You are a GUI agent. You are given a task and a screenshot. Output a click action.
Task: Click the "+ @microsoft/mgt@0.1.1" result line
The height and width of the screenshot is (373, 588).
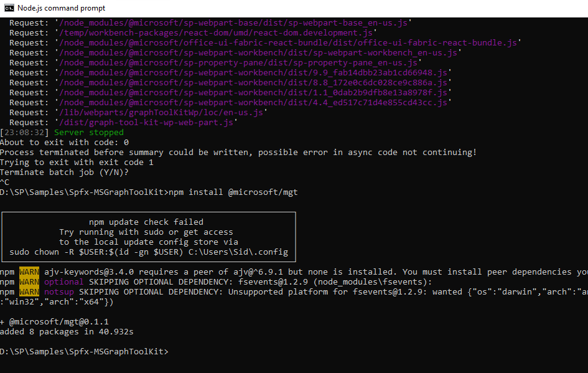[x=54, y=321]
